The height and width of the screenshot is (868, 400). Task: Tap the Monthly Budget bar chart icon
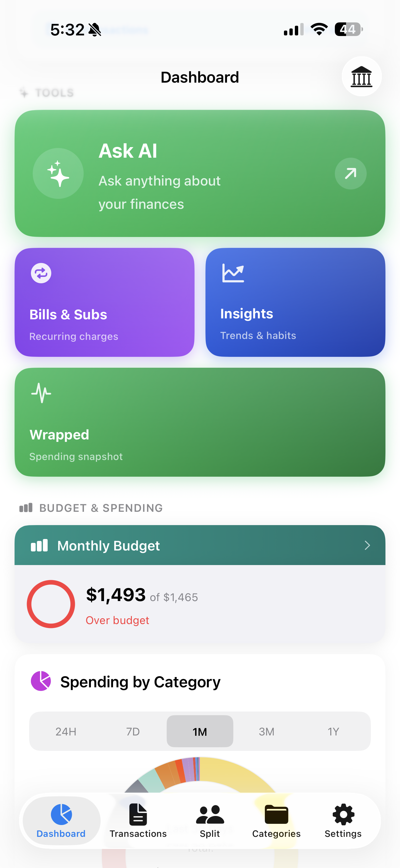click(39, 546)
